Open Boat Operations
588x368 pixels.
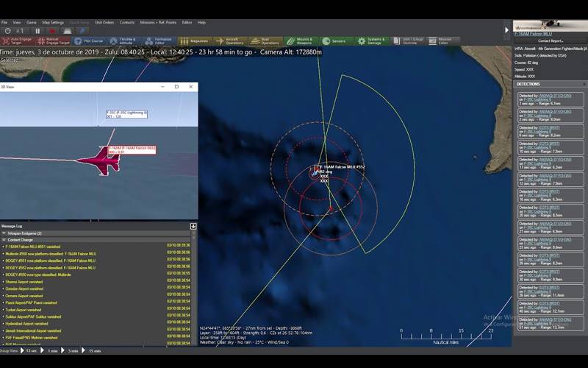[265, 41]
